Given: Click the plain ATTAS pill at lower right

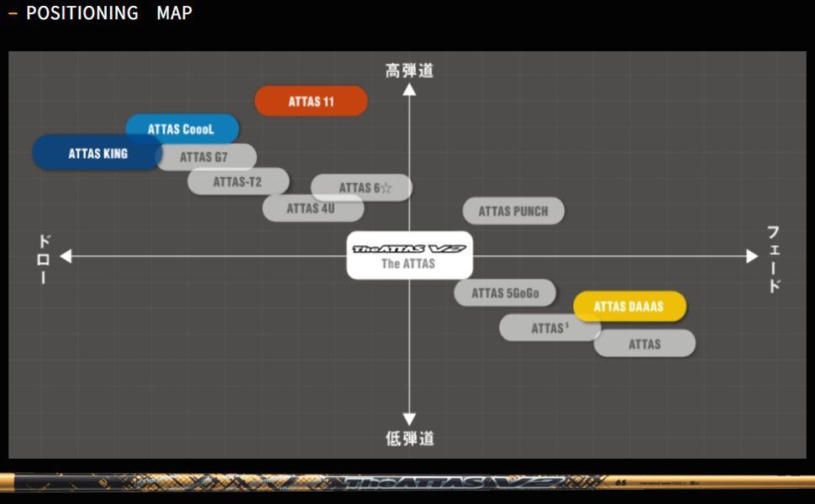Looking at the screenshot, I should [x=644, y=344].
